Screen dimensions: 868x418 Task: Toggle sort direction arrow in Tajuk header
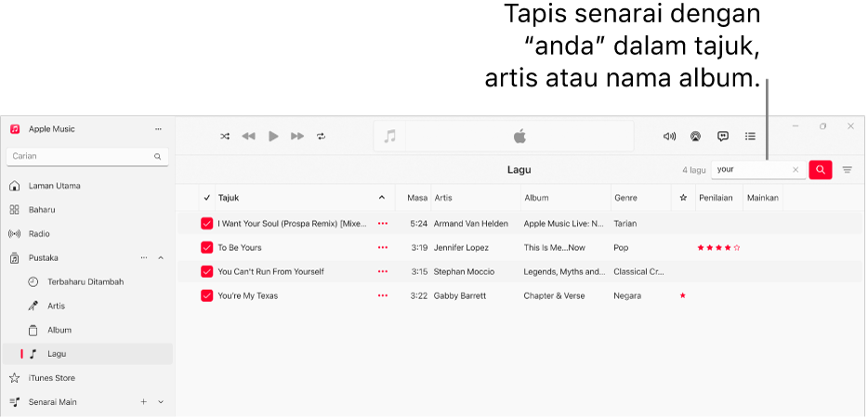click(381, 198)
